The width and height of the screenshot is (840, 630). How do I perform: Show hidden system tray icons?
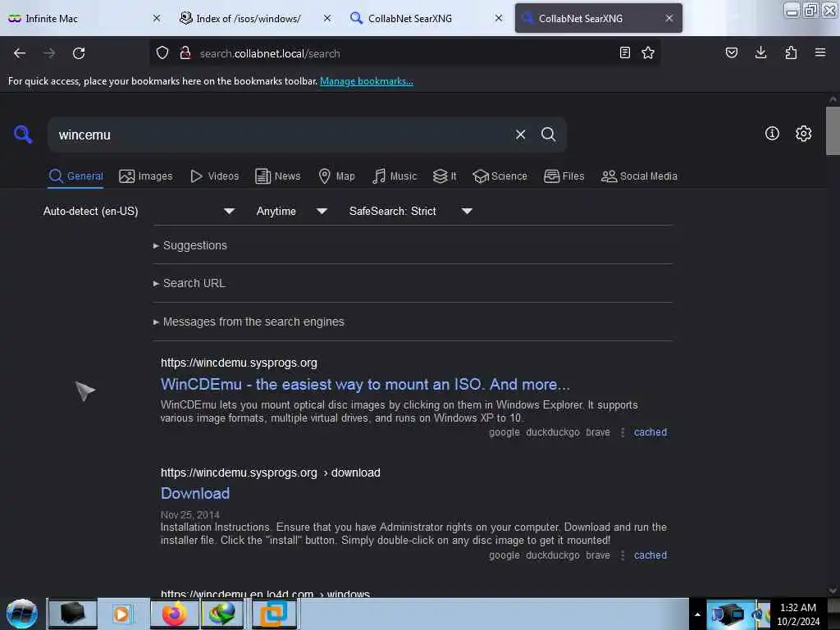(697, 614)
